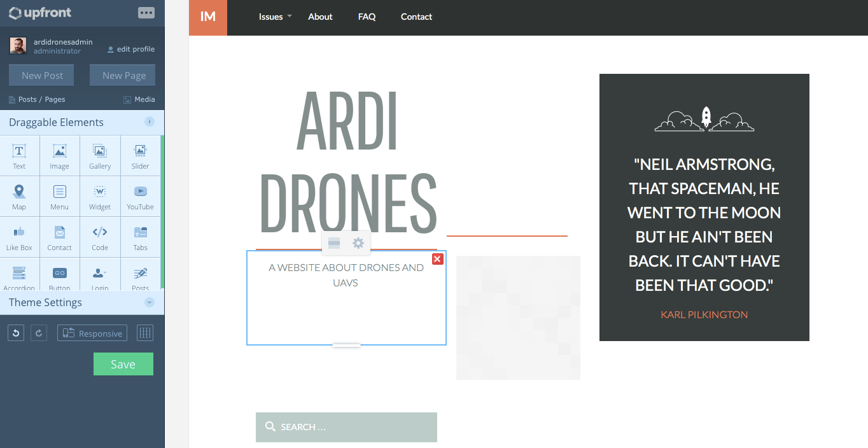Click the New Page button
The height and width of the screenshot is (448, 868).
point(122,75)
